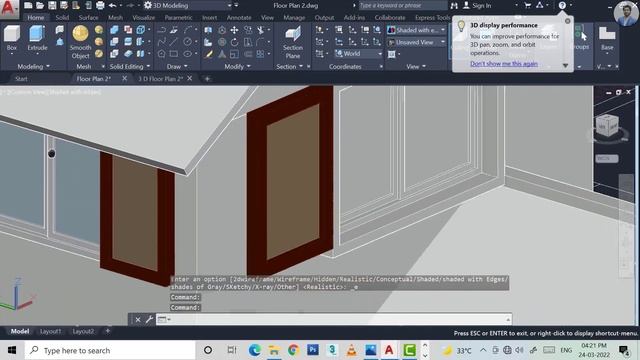Click the Plot printer icon

click(100, 5)
